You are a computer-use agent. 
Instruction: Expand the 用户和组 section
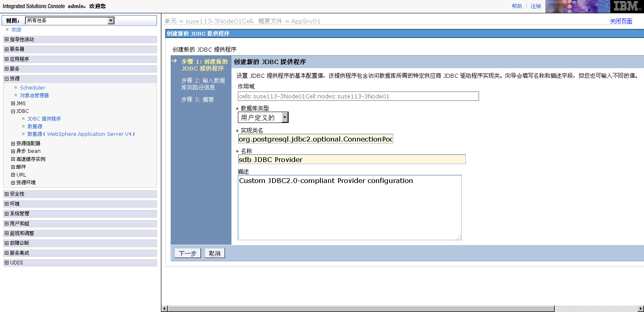coord(6,224)
